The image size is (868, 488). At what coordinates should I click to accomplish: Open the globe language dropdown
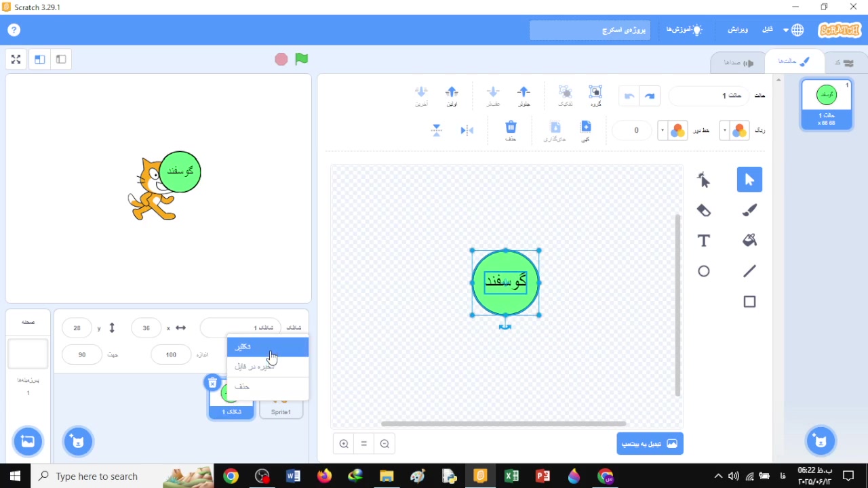click(793, 30)
